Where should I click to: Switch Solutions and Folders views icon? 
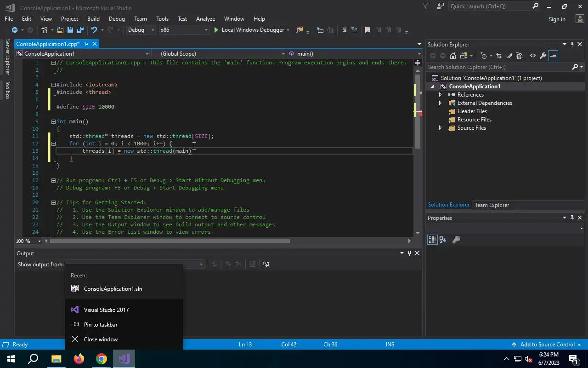coord(463,56)
